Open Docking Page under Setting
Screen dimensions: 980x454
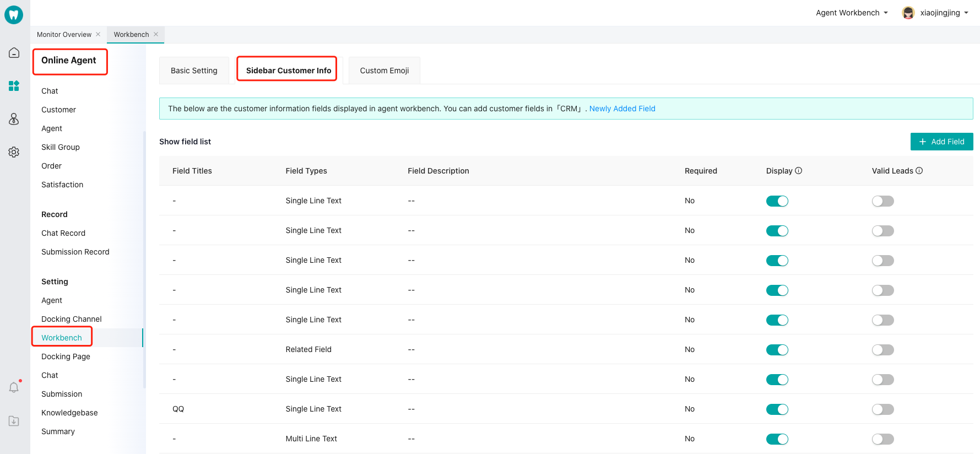[66, 356]
